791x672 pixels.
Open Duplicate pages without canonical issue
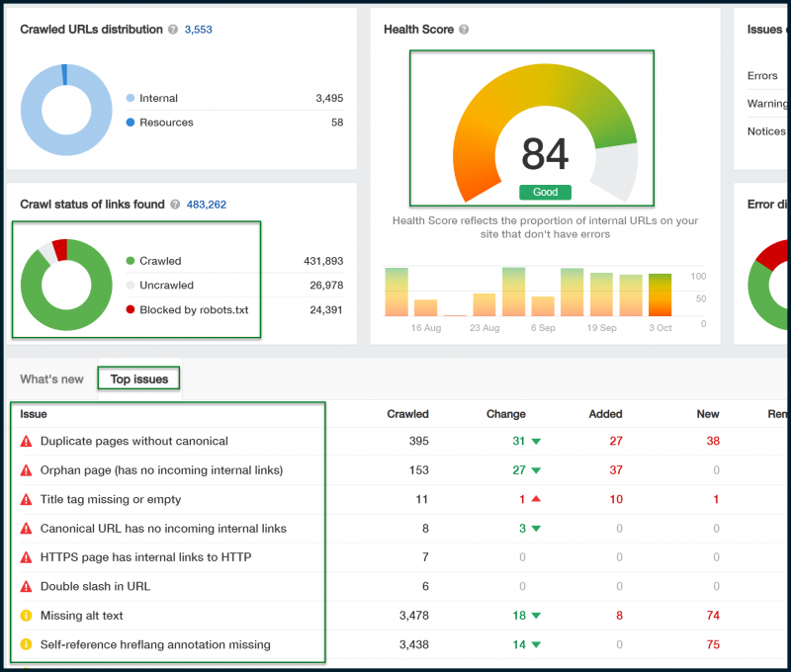[134, 441]
